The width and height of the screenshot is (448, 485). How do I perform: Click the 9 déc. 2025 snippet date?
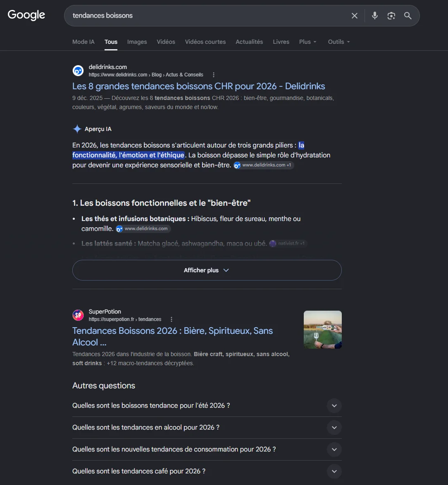tap(87, 98)
